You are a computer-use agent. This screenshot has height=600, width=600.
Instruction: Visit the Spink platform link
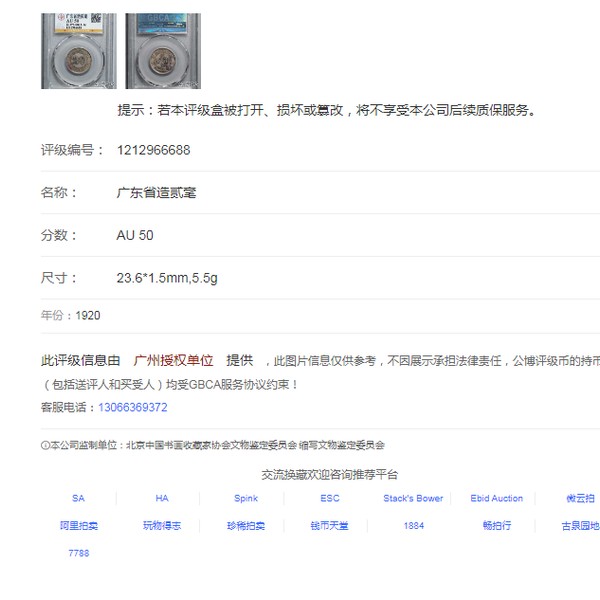tap(246, 498)
